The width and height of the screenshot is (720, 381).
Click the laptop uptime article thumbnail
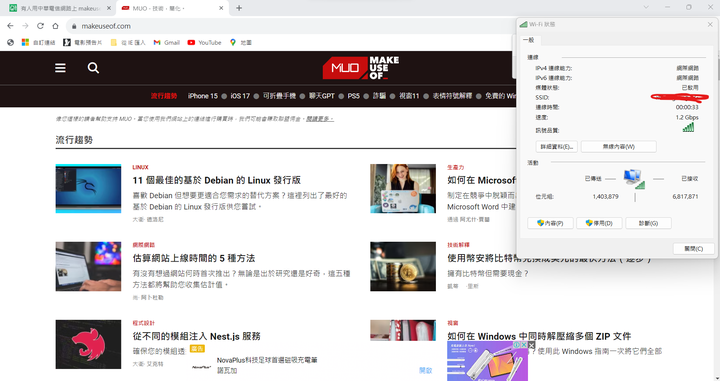point(88,267)
